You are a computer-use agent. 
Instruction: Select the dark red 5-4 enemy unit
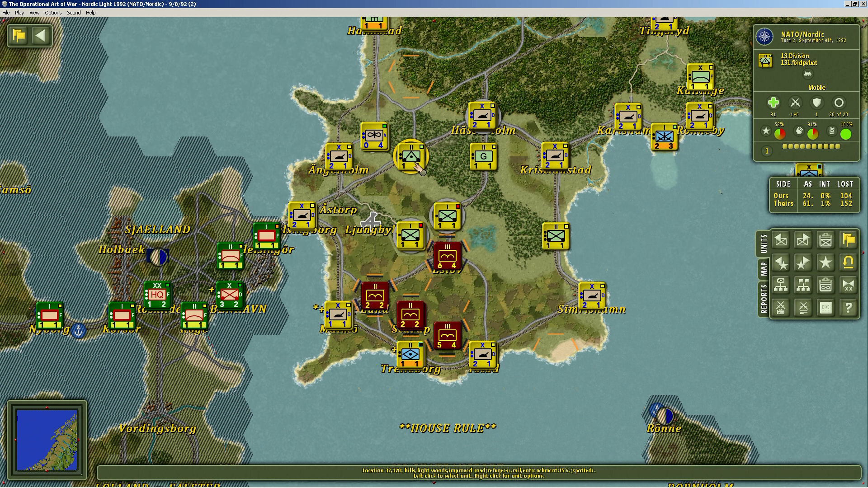coord(447,336)
